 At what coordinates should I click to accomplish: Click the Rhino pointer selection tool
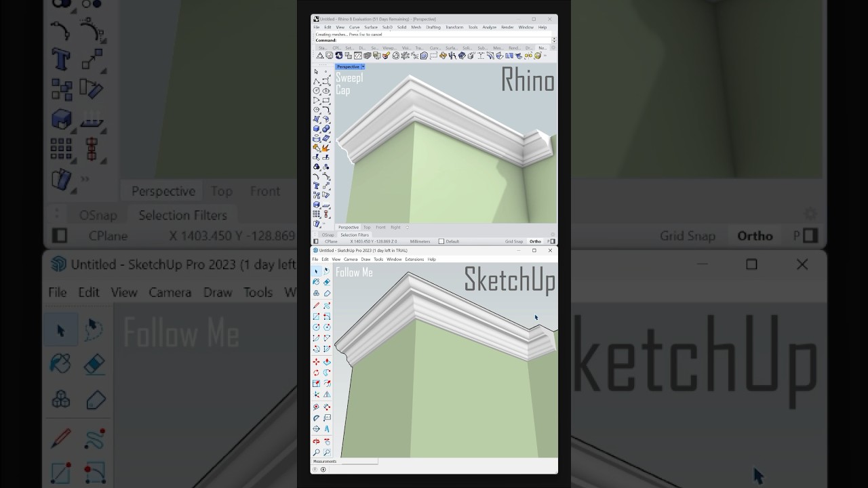click(316, 71)
